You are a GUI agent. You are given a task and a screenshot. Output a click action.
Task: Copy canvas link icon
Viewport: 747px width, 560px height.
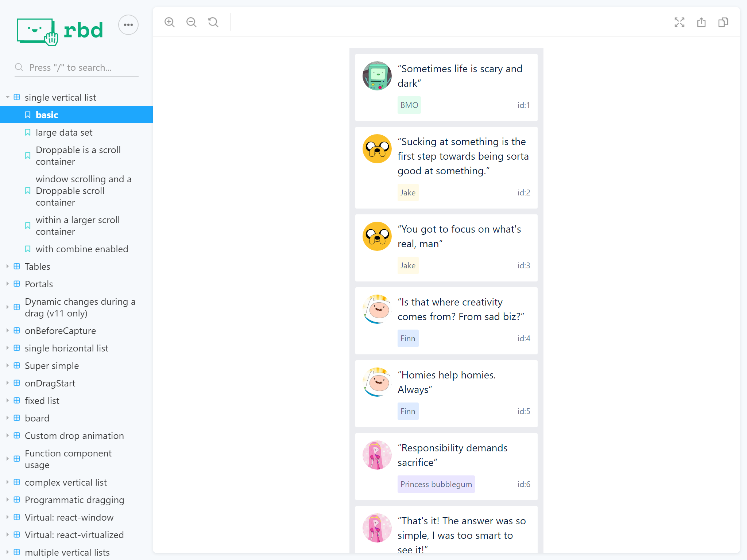click(723, 22)
